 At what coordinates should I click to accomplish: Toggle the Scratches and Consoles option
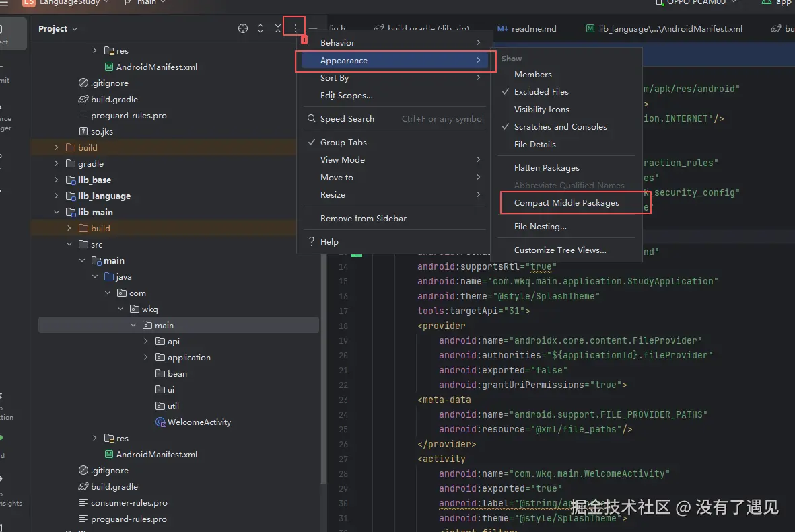click(x=560, y=127)
